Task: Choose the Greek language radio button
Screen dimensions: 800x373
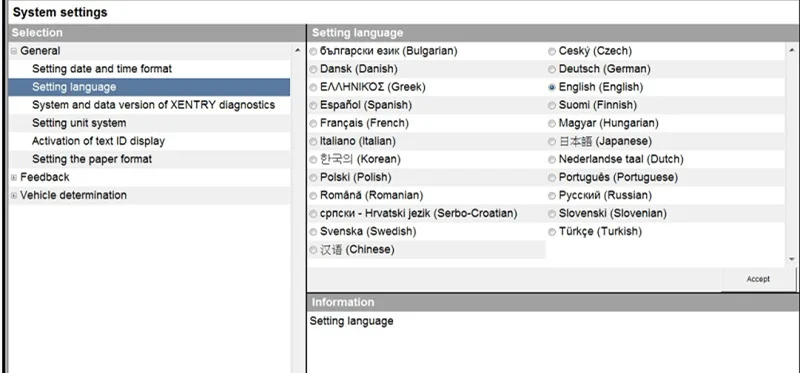Action: [x=313, y=87]
